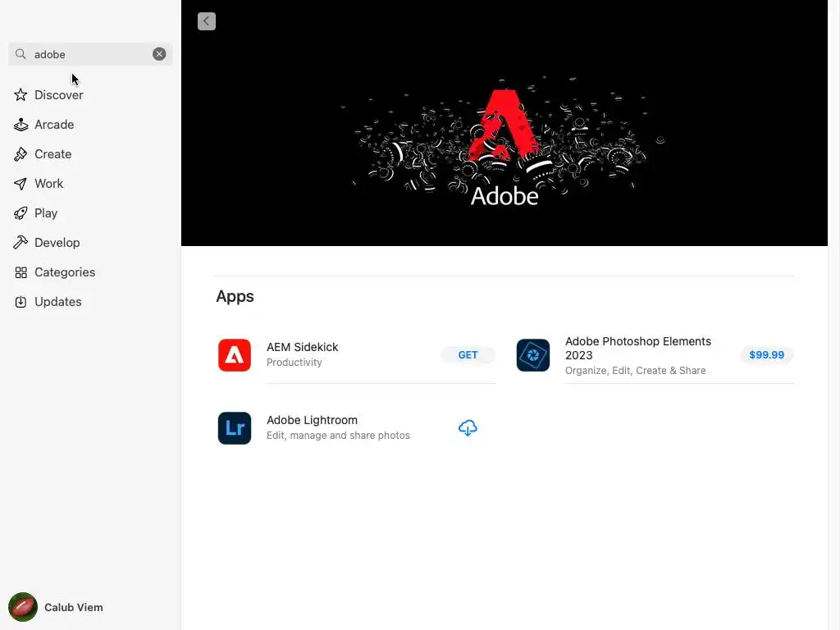Clear the adobe search text
This screenshot has width=840, height=630.
159,54
